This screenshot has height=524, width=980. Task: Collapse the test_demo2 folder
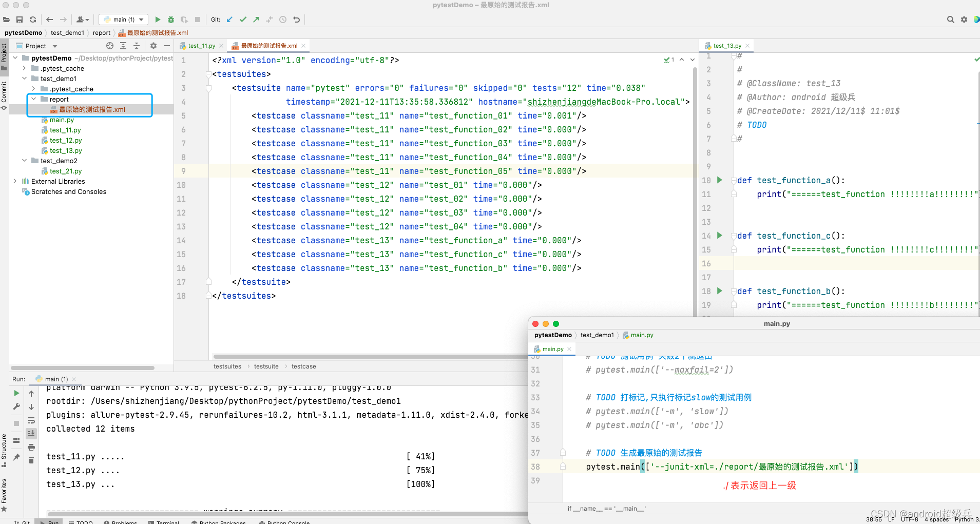(x=25, y=161)
